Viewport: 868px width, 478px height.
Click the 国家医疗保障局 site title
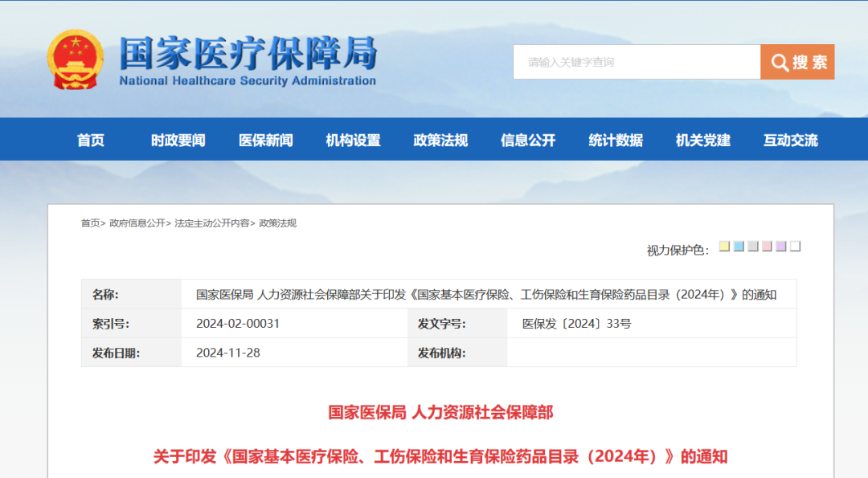248,53
